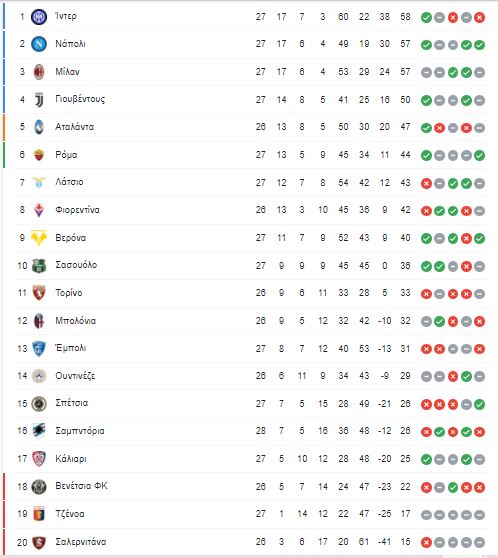Click the Έμπολι team name

(x=70, y=348)
